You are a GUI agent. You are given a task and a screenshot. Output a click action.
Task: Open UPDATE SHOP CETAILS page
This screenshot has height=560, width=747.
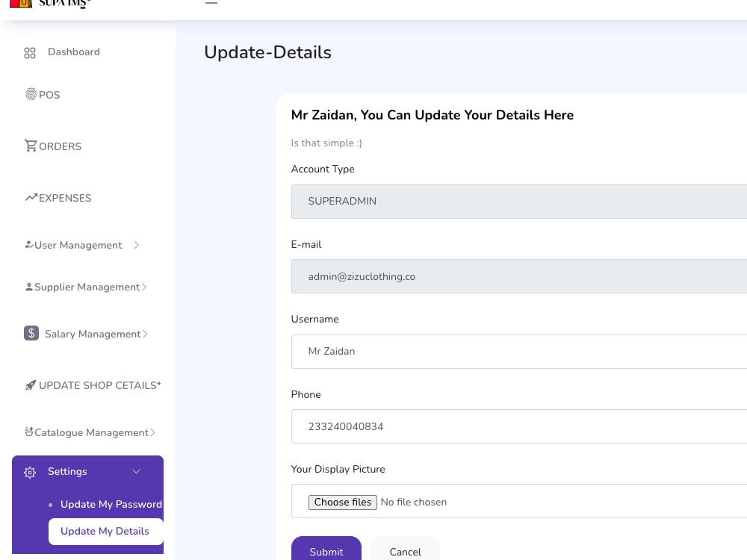(100, 385)
